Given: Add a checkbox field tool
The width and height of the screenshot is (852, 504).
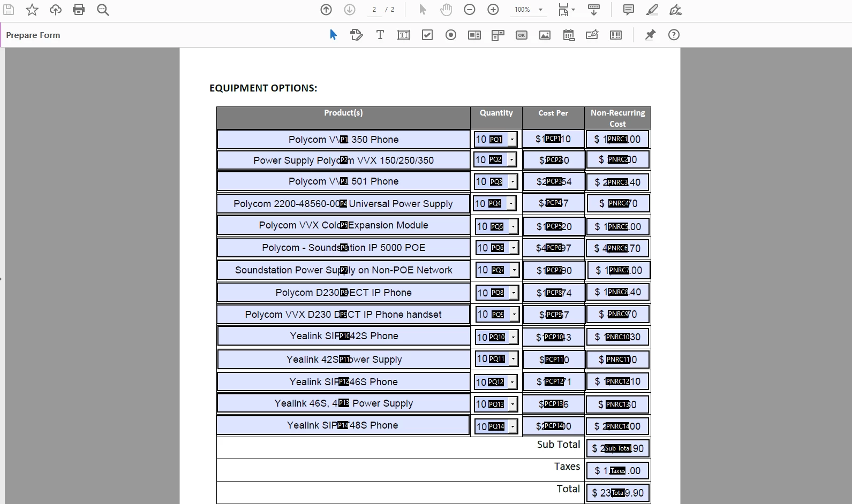Looking at the screenshot, I should coord(427,35).
